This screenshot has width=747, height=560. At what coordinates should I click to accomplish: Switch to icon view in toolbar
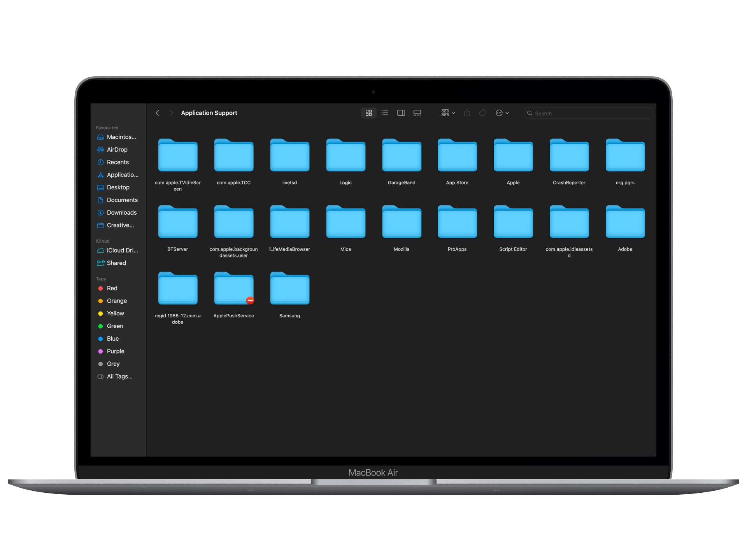point(368,113)
